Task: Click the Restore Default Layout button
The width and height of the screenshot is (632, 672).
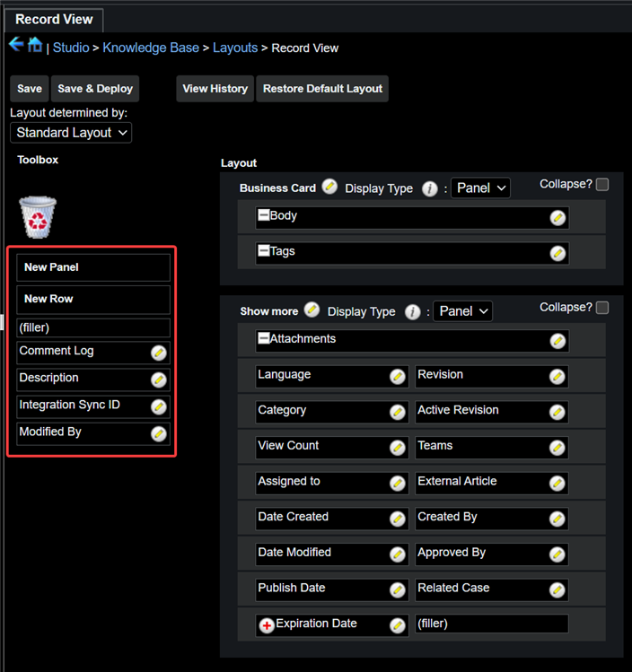Action: coord(322,89)
